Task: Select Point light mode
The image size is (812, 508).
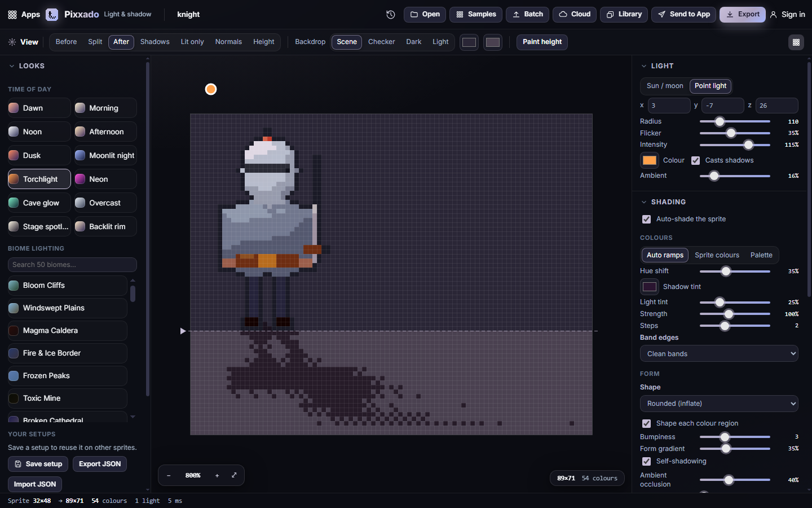Action: click(710, 86)
